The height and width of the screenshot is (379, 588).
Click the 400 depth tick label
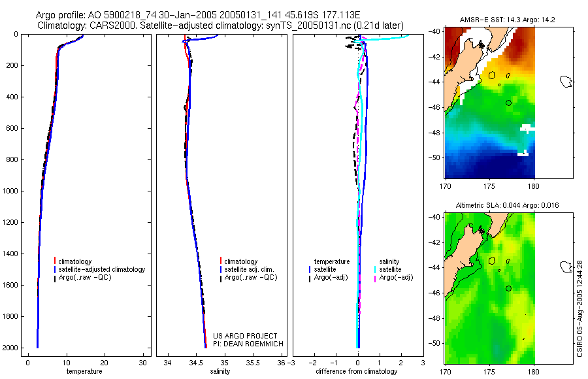click(x=12, y=97)
